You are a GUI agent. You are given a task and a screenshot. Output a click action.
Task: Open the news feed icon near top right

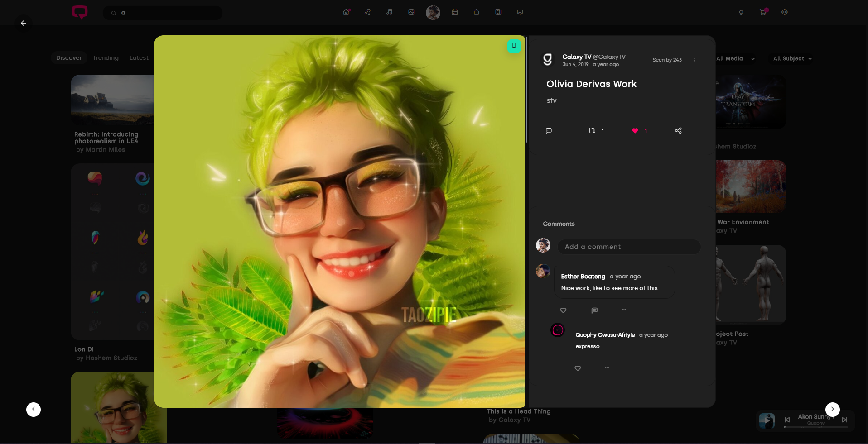[498, 12]
